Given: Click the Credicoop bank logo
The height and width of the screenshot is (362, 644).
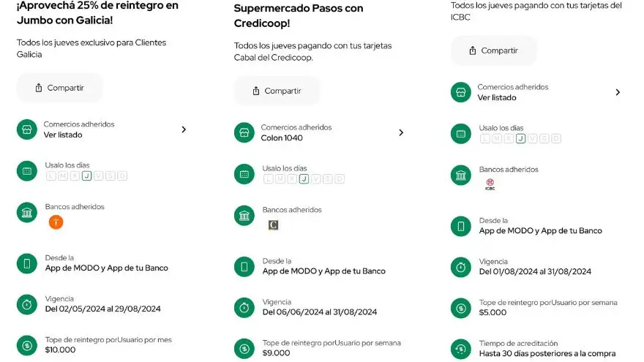Looking at the screenshot, I should (273, 225).
